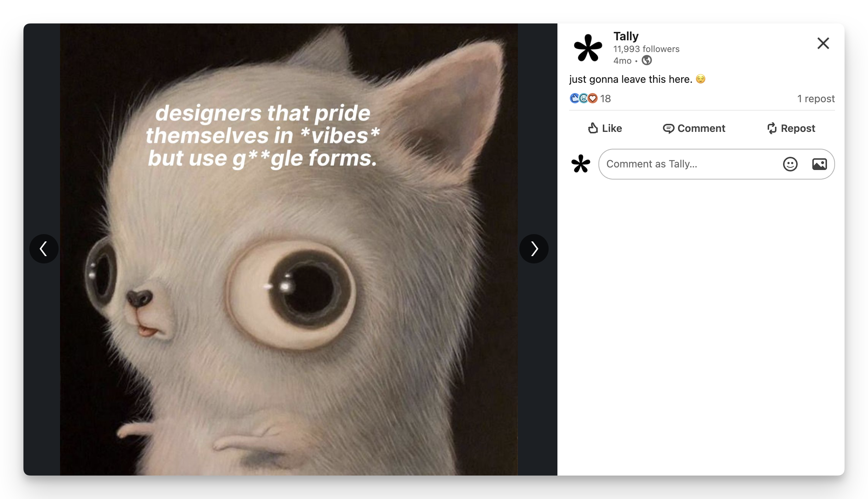This screenshot has height=499, width=868.
Task: Go to the next image
Action: [534, 249]
